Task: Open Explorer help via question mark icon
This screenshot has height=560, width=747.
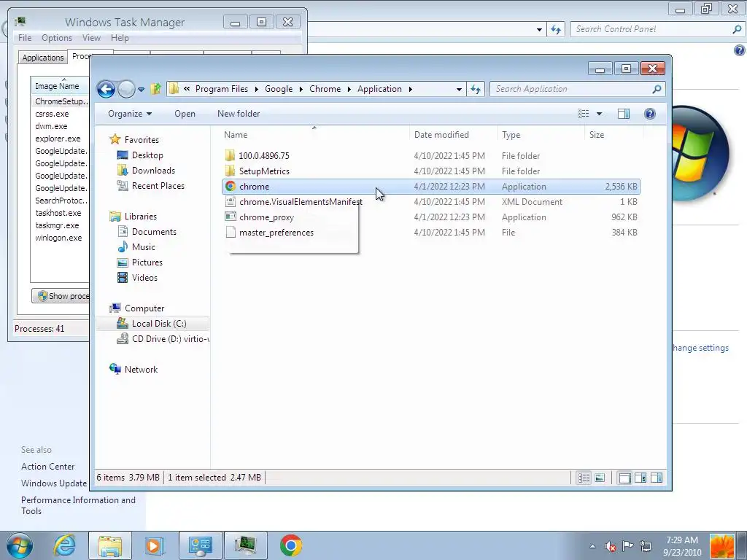Action: (650, 114)
